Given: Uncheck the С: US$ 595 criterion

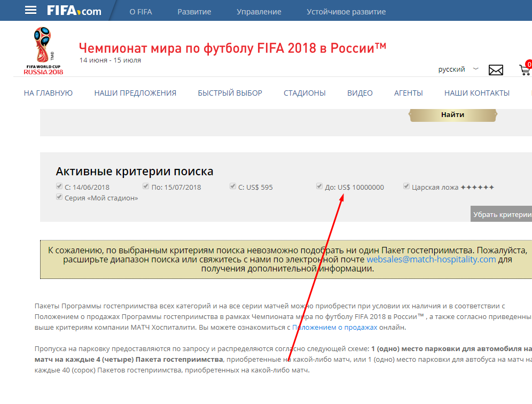Looking at the screenshot, I should (x=233, y=186).
